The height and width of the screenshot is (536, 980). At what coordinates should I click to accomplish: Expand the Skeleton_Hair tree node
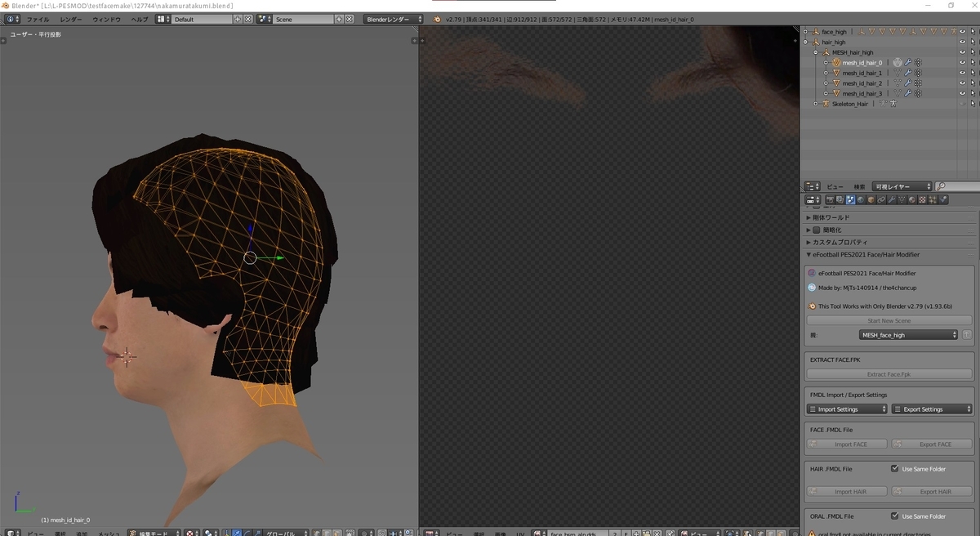(815, 104)
